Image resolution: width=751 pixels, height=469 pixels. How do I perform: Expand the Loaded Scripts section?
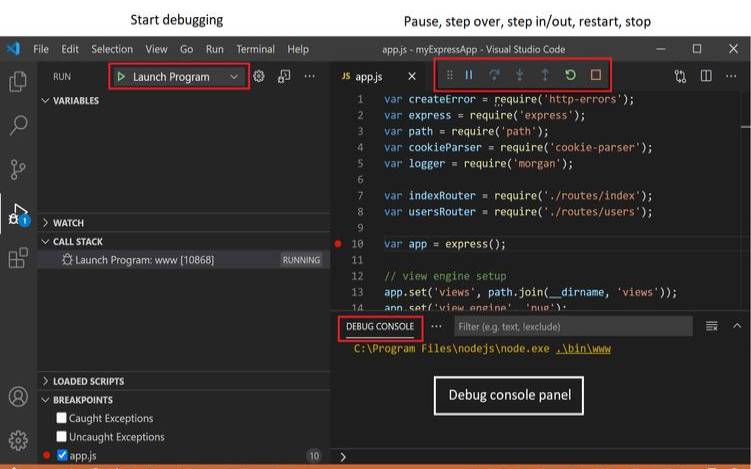[88, 381]
